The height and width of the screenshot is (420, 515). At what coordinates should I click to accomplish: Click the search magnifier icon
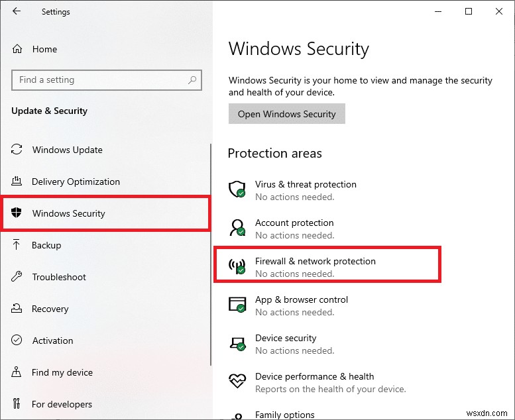click(x=192, y=80)
